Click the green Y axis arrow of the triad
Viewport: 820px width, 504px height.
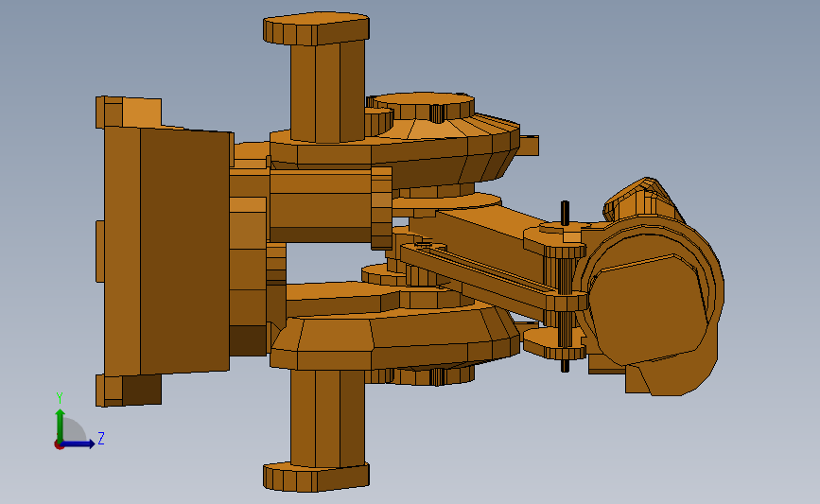pos(61,426)
